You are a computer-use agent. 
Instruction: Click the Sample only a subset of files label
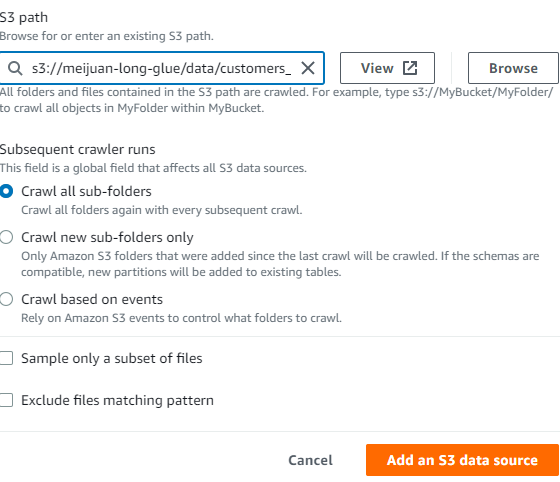pos(112,358)
